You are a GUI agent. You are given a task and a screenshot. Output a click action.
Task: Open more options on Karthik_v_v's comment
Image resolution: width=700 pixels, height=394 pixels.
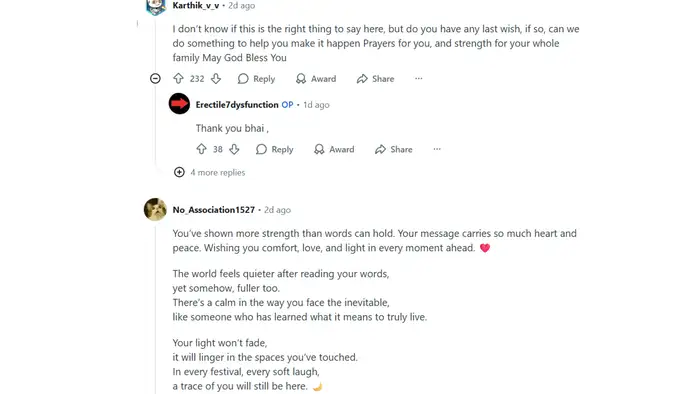[418, 79]
